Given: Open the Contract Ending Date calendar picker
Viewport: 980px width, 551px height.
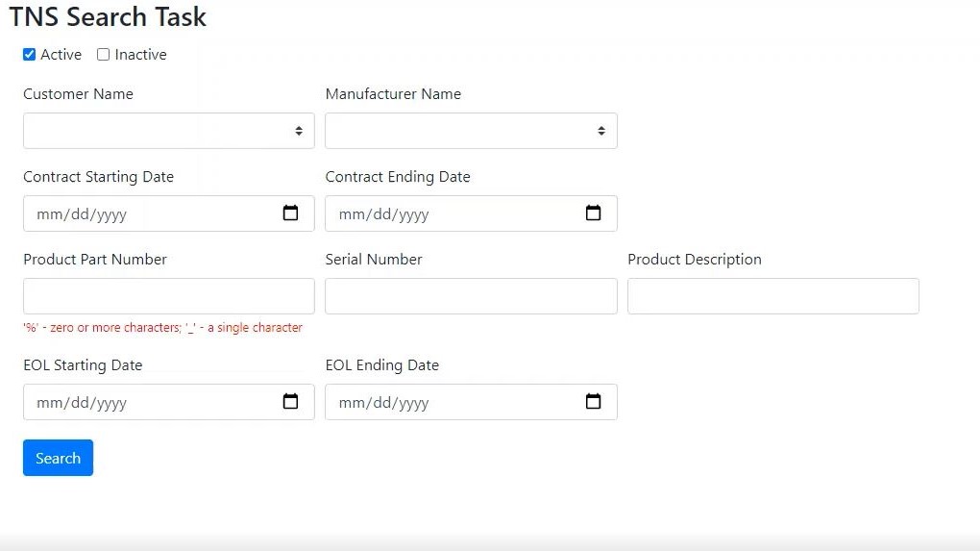Looking at the screenshot, I should pyautogui.click(x=593, y=213).
